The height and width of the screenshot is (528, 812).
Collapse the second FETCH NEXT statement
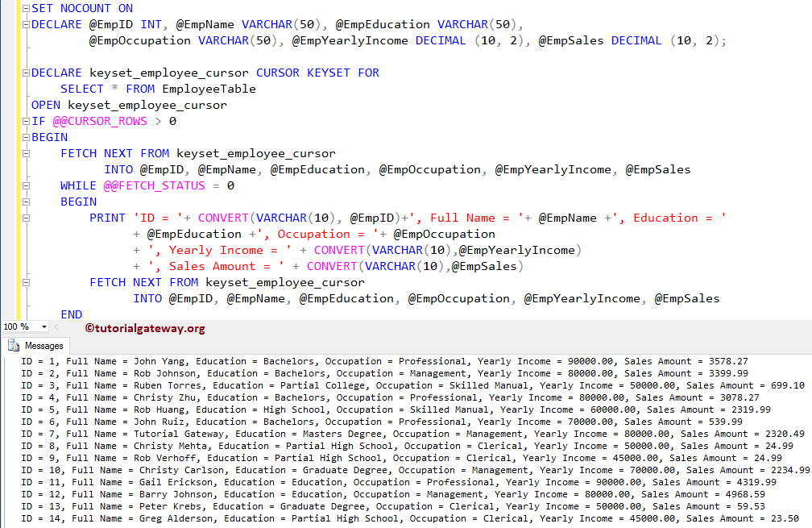tap(25, 282)
